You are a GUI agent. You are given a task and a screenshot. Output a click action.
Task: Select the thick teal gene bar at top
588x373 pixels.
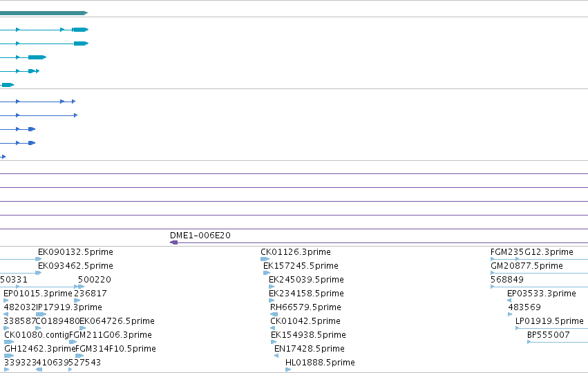(x=44, y=13)
